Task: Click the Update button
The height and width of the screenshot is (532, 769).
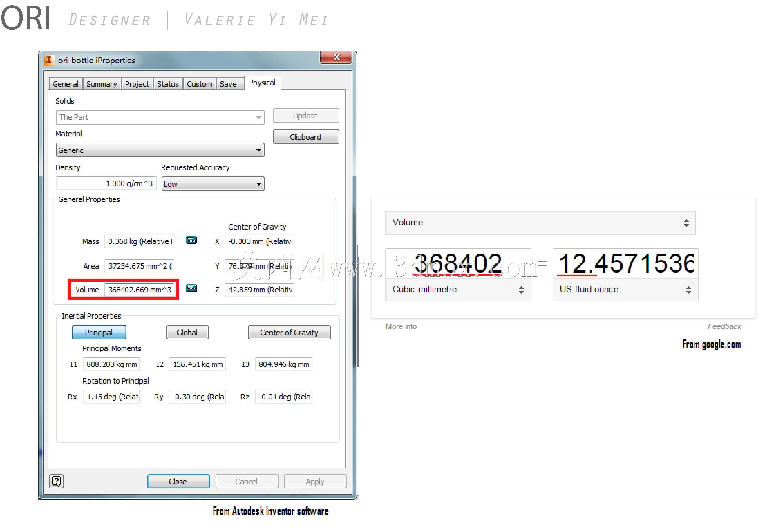Action: click(306, 116)
